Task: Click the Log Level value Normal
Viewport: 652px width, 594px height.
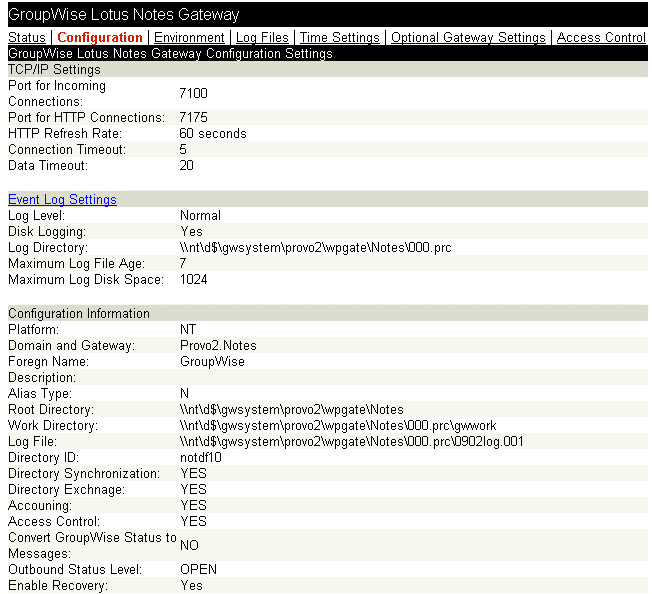Action: coord(200,215)
